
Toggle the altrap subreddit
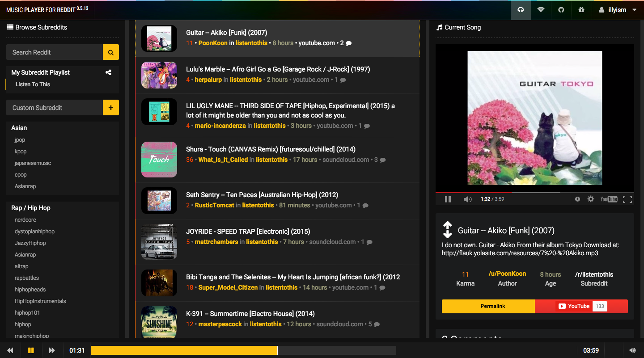tap(21, 266)
